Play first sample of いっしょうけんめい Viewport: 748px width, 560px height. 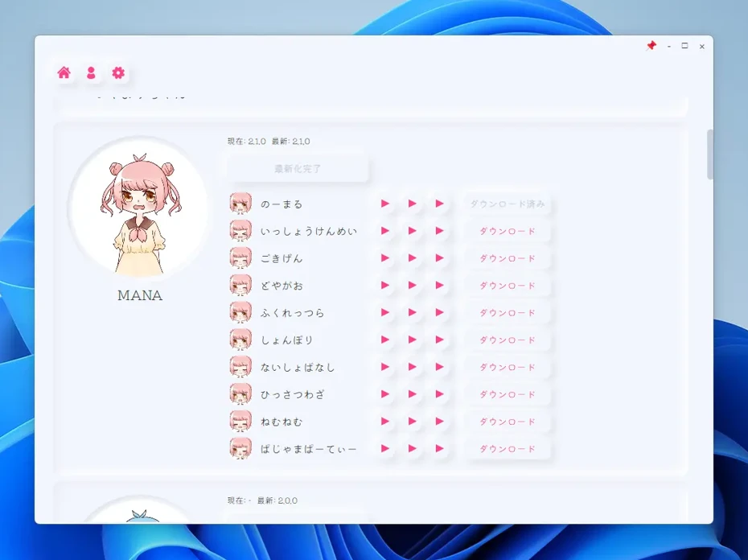[x=385, y=231]
